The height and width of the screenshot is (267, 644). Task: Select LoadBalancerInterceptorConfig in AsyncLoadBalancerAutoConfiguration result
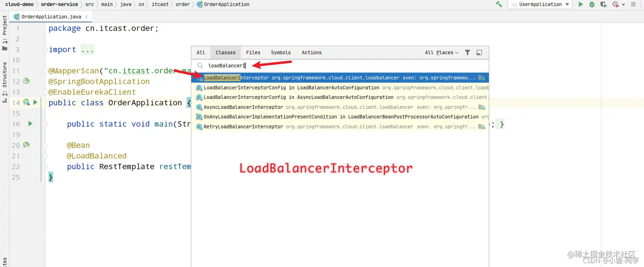[x=340, y=97]
